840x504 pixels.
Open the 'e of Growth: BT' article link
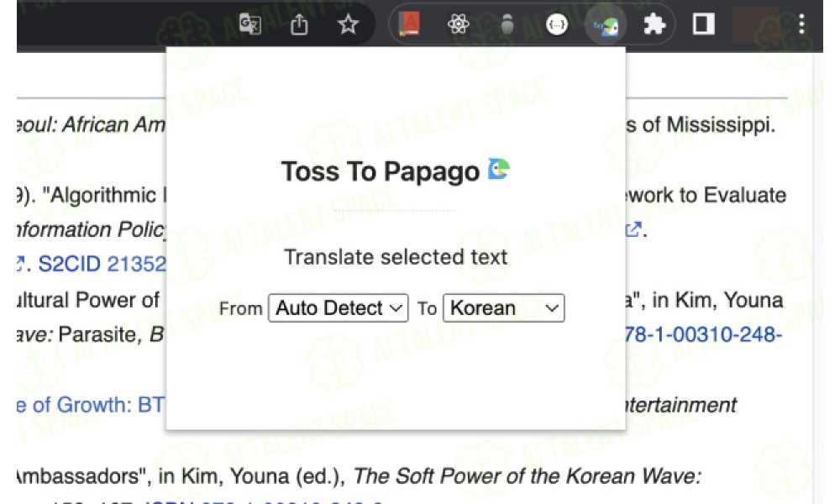pyautogui.click(x=91, y=405)
